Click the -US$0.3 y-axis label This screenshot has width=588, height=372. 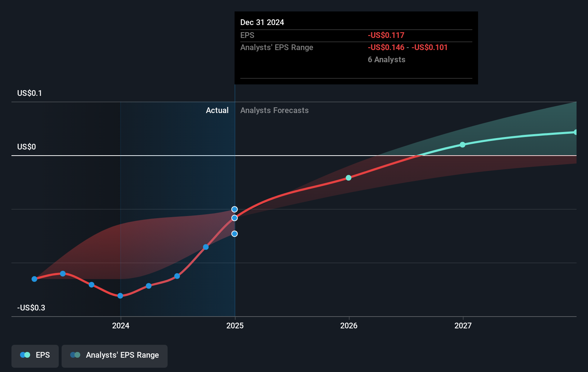coord(31,308)
